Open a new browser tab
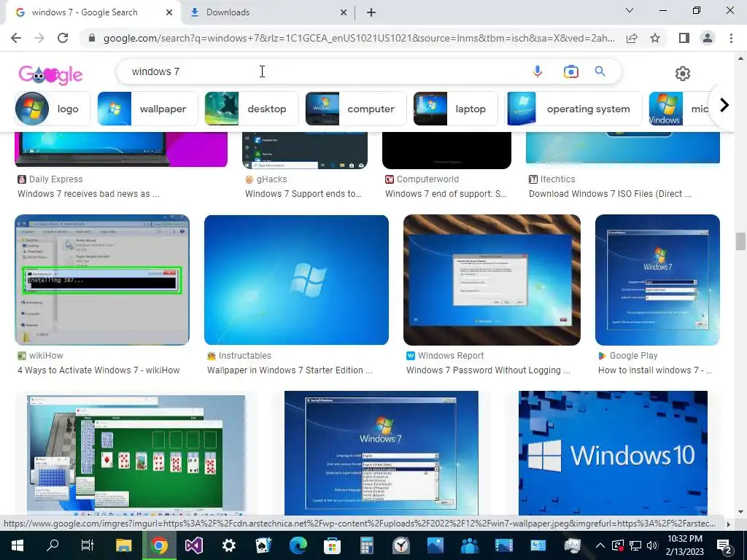Image resolution: width=747 pixels, height=560 pixels. (371, 12)
